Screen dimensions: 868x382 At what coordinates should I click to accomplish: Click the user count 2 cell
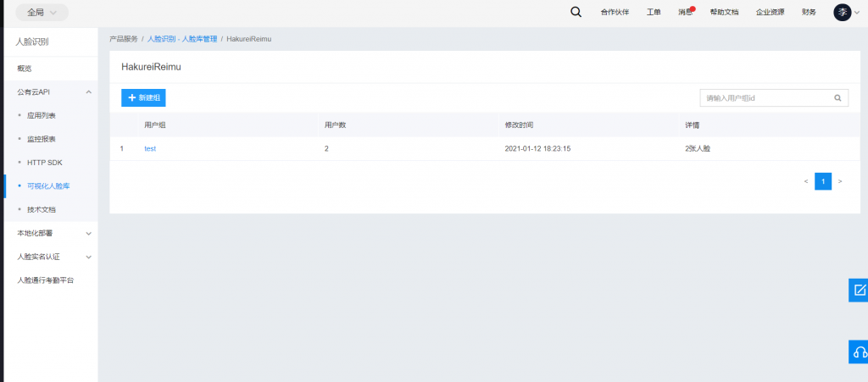[x=326, y=149]
